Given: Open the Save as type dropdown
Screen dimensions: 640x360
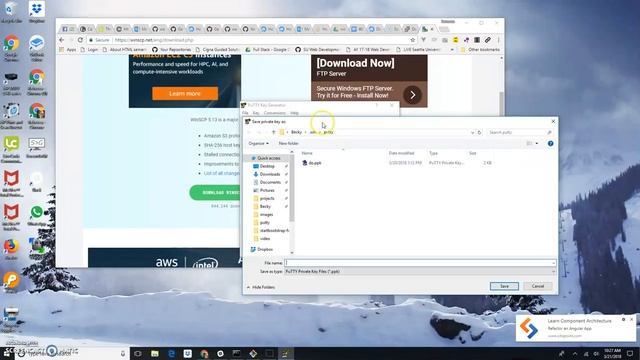Looking at the screenshot, I should 420,271.
